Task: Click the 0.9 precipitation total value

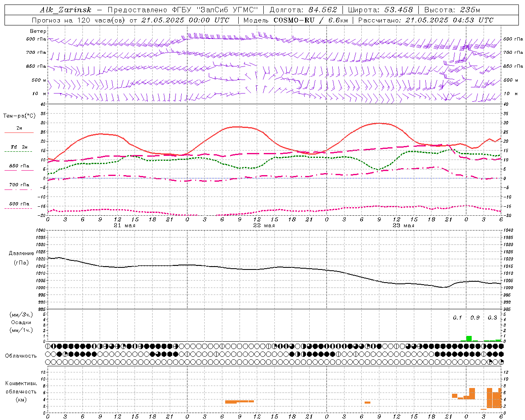Action: pyautogui.click(x=475, y=318)
